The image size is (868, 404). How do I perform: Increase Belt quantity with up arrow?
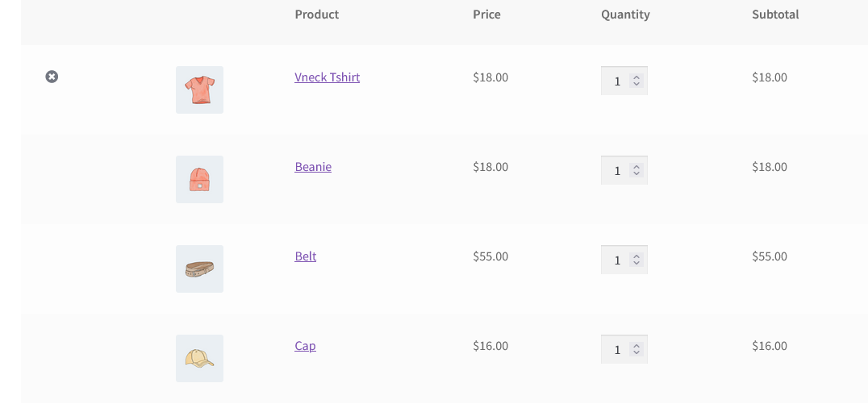pyautogui.click(x=636, y=257)
